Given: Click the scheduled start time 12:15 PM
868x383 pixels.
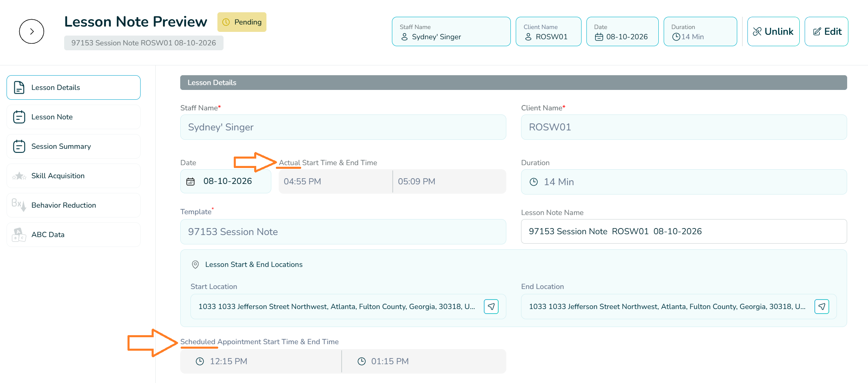Looking at the screenshot, I should click(x=261, y=361).
